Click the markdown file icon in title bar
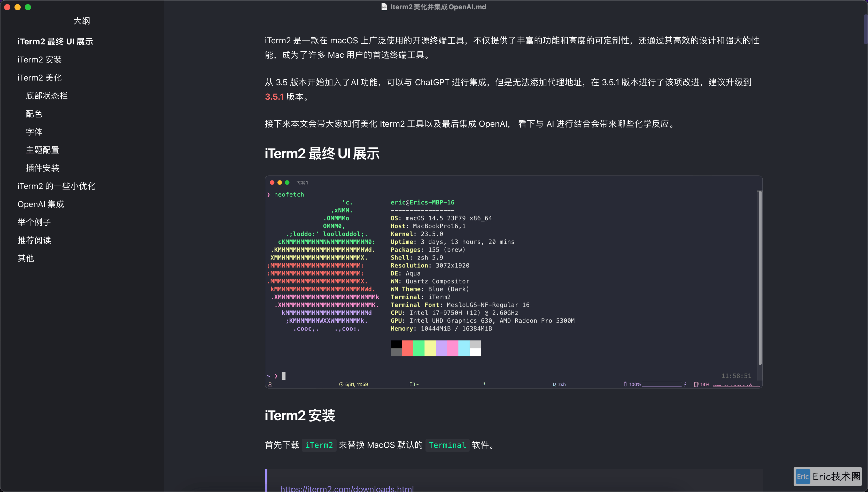This screenshot has width=868, height=492. pos(384,7)
